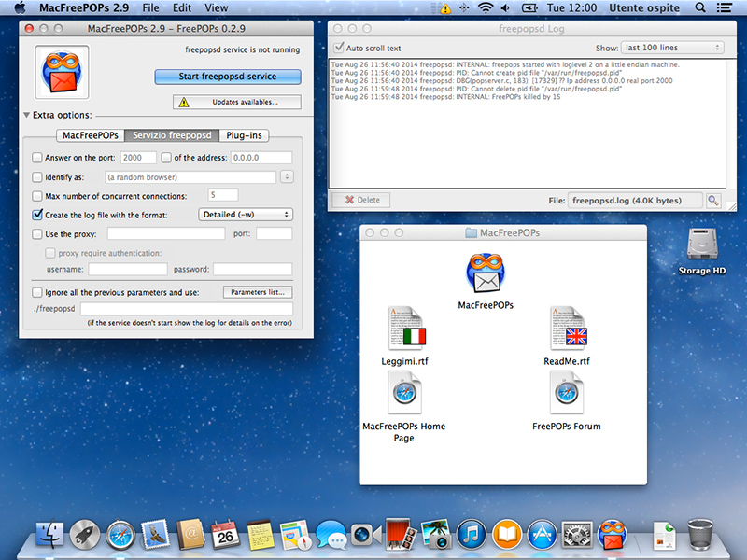Open the View menu

pyautogui.click(x=217, y=7)
